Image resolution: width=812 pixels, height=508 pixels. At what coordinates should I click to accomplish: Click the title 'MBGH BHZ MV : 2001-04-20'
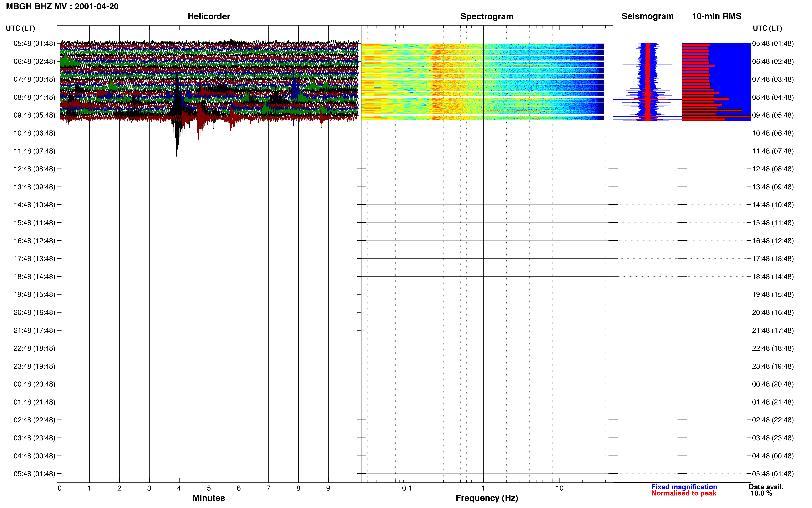(62, 6)
